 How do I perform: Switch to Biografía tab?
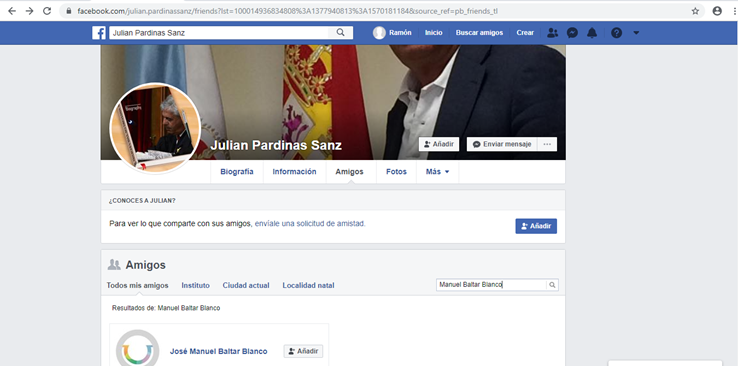click(x=237, y=172)
